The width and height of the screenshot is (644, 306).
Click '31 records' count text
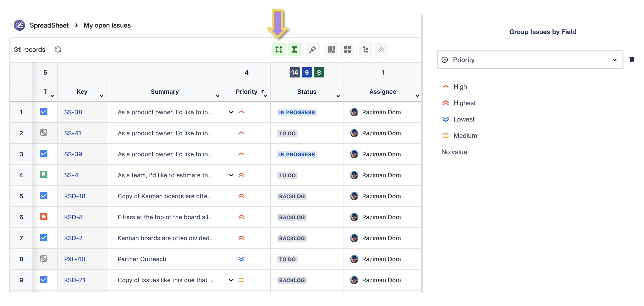[x=29, y=50]
